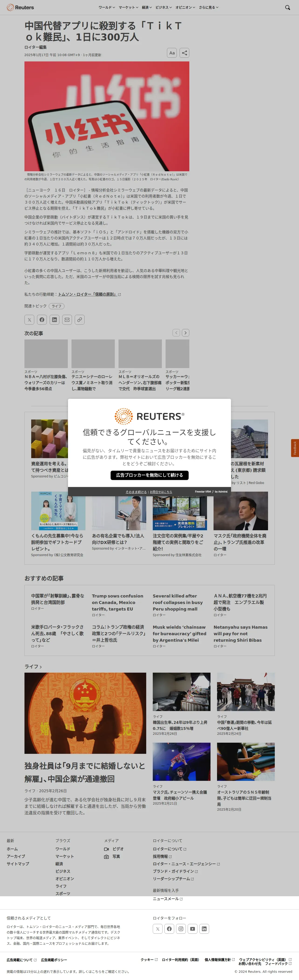The width and height of the screenshot is (299, 980).
Task: Click the Reuters logo in header
Action: pos(20,7)
